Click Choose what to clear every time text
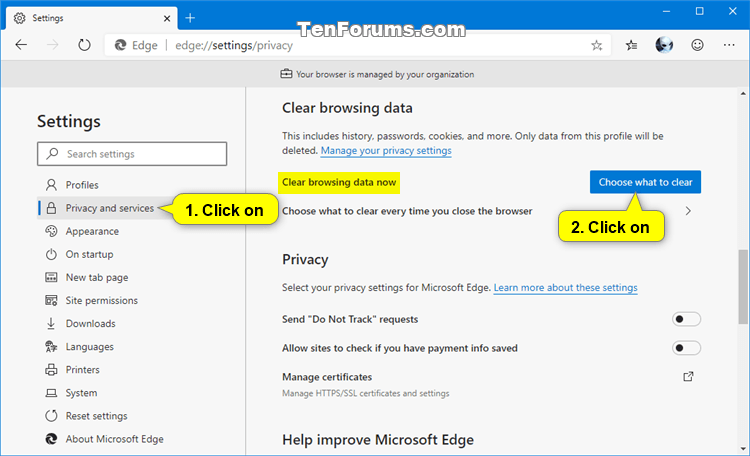This screenshot has width=750, height=456. pos(407,211)
